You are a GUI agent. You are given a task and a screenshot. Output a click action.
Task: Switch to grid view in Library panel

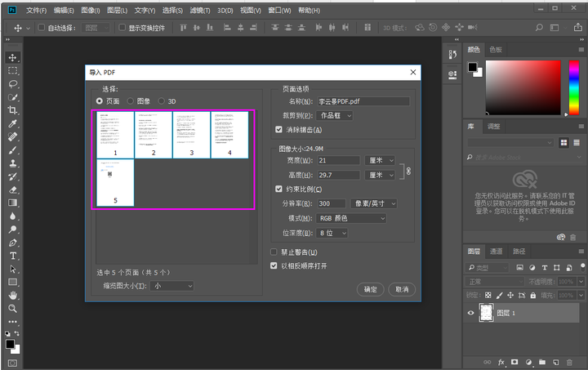tap(563, 142)
